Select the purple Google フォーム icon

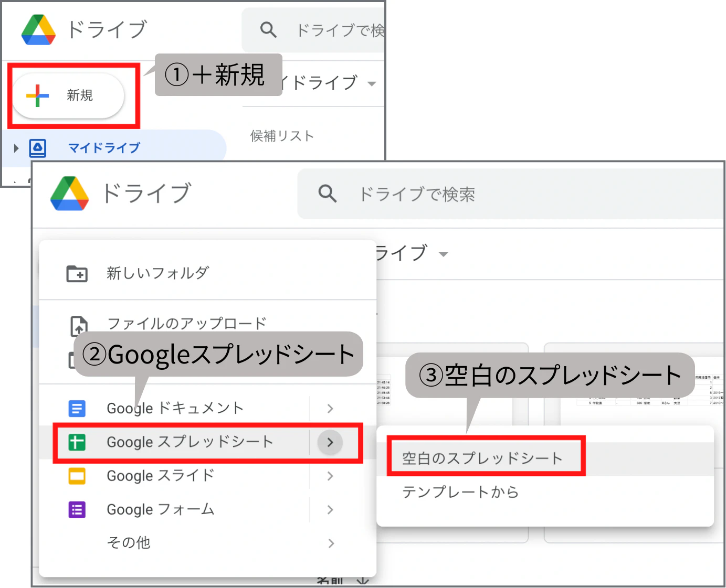tap(77, 509)
